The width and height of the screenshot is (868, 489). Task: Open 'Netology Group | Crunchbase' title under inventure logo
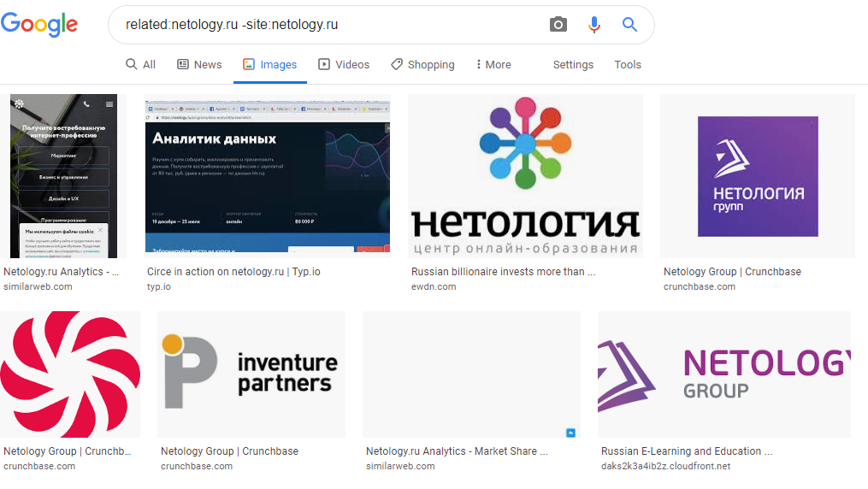pyautogui.click(x=229, y=451)
